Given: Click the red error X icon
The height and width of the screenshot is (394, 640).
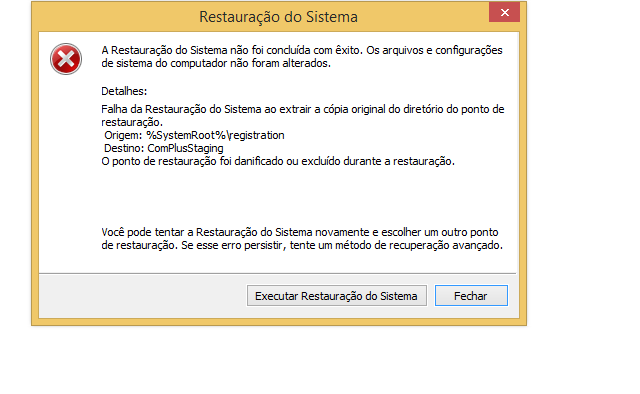Looking at the screenshot, I should point(66,59).
